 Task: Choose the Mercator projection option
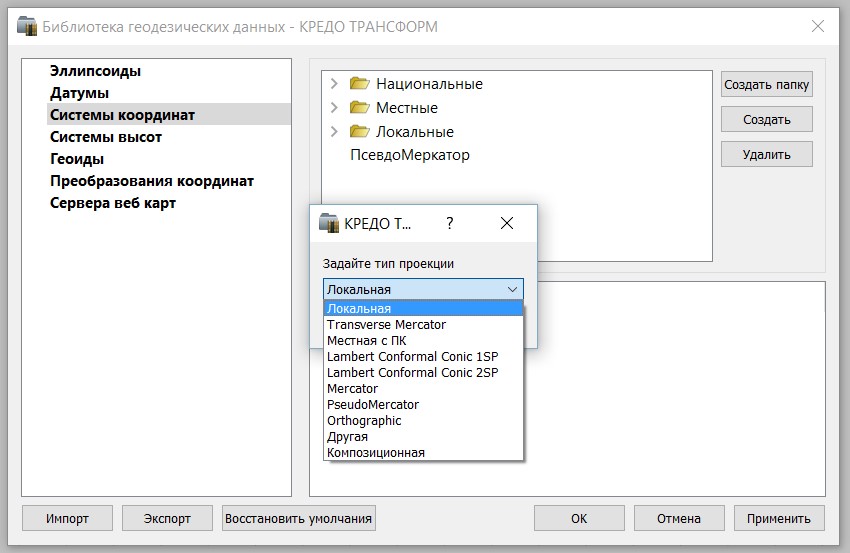(423, 389)
